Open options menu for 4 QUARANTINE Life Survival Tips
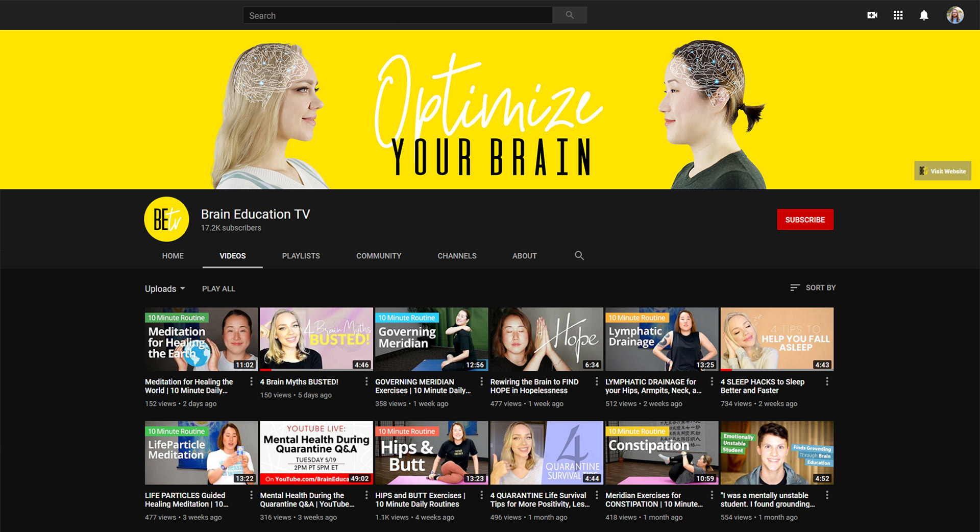Screen dimensions: 980x532 (597, 495)
